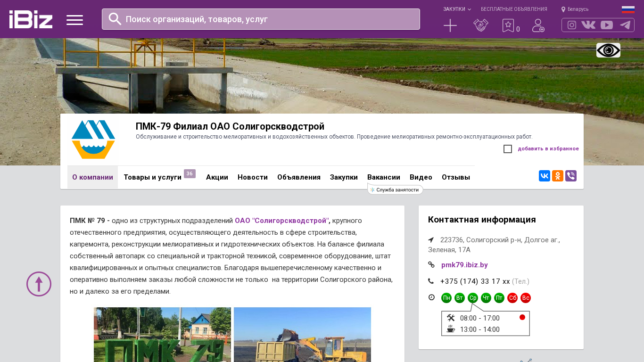Click the location pin icon near Беларусь
The image size is (644, 362).
(563, 9)
